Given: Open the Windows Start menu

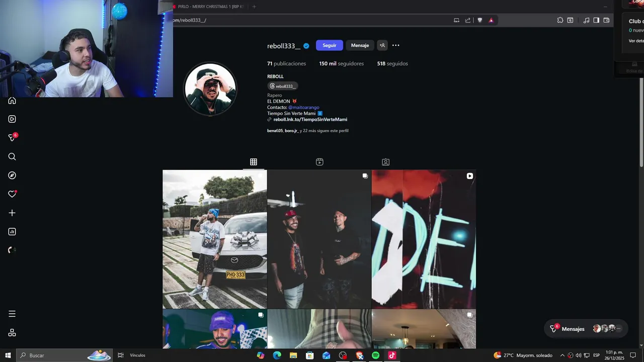Looking at the screenshot, I should 8,355.
